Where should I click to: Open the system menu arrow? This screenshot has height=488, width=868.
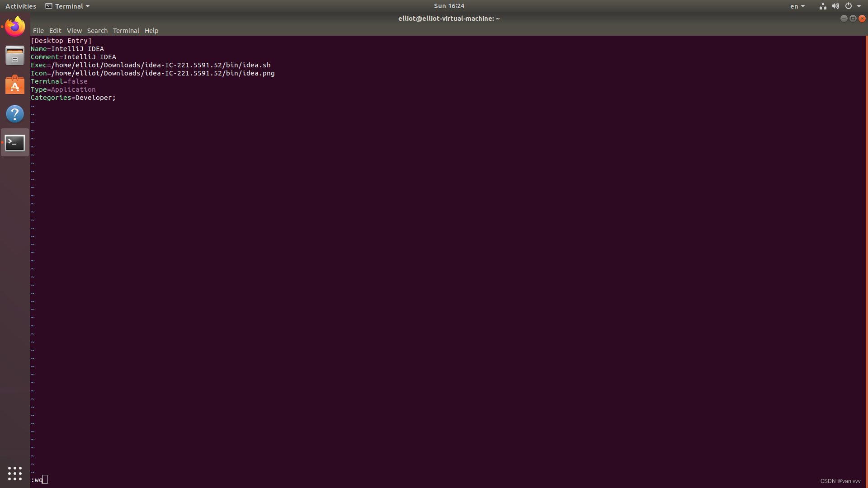[859, 6]
